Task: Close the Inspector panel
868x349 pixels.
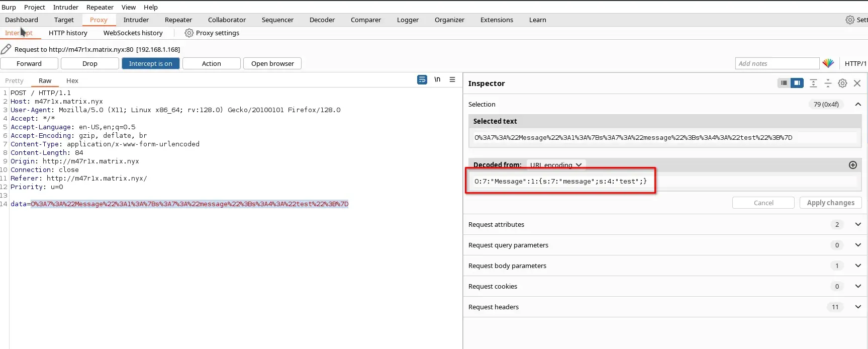Action: coord(857,83)
